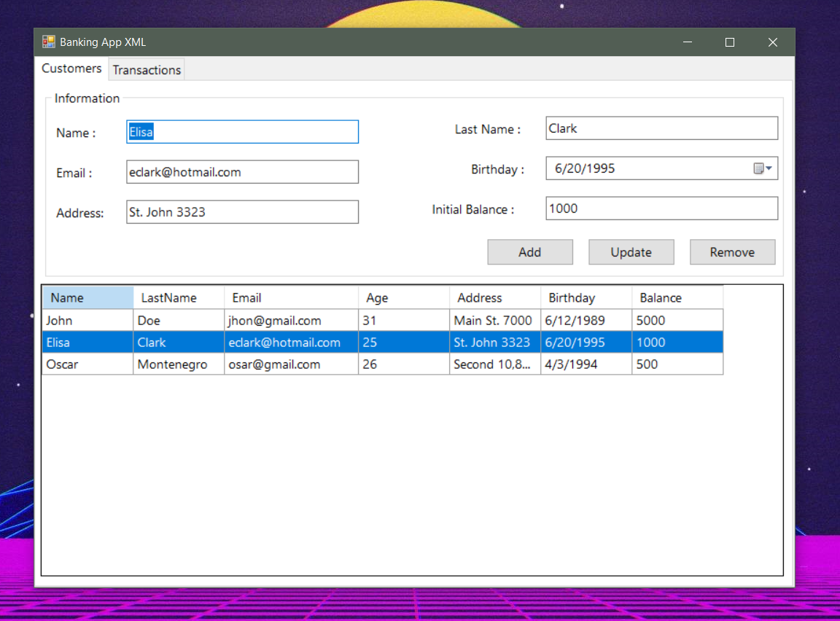Select the Oscar row name cell

point(87,364)
